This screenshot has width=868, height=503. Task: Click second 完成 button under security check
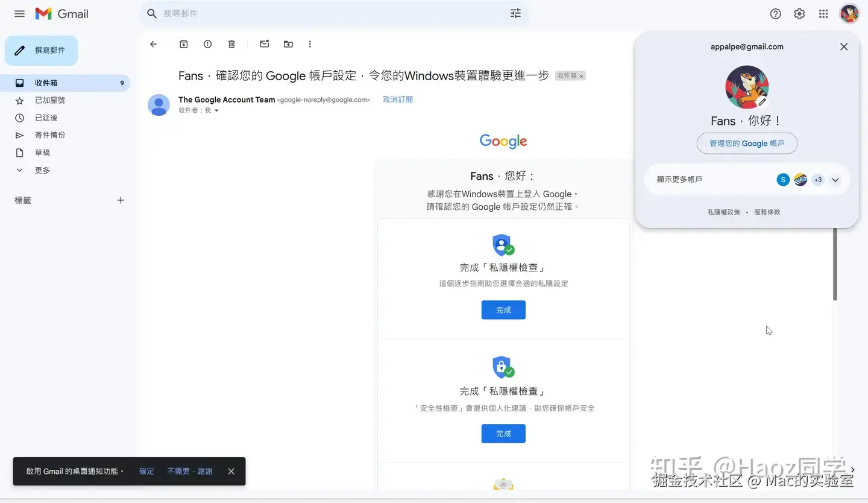coord(503,434)
